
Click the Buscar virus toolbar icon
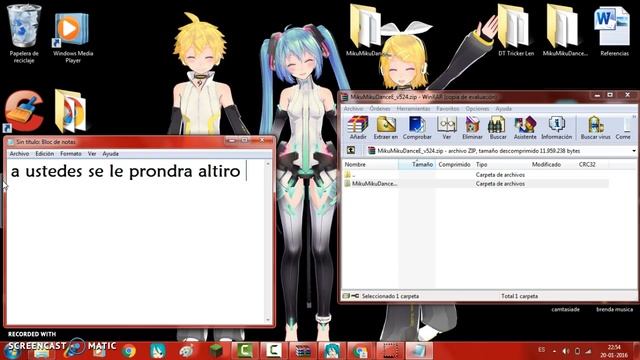[596, 128]
